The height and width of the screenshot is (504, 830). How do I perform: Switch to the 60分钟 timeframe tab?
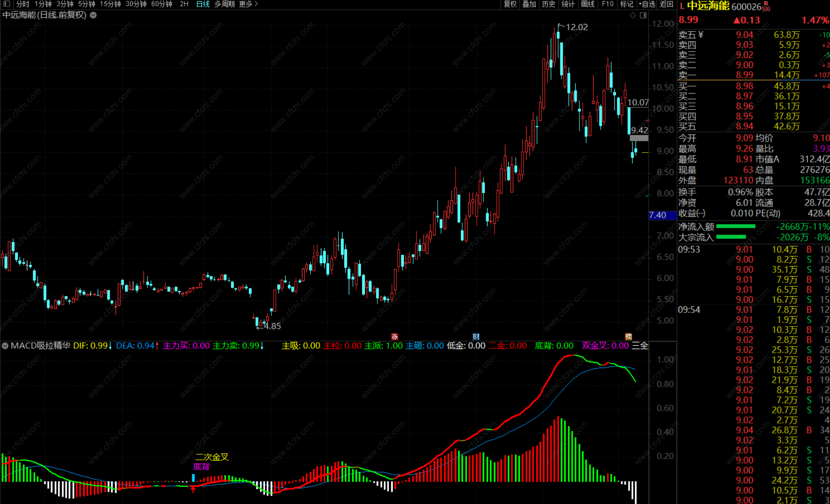pos(161,4)
